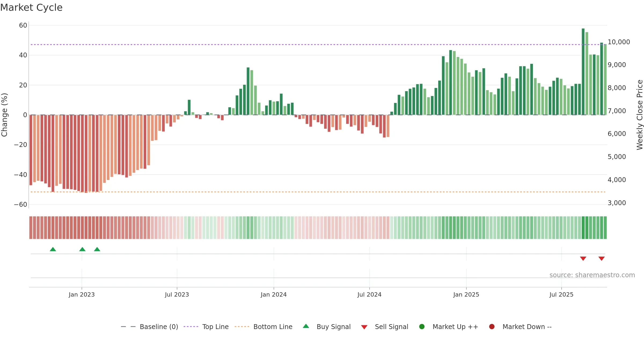
Task: Click the Baseline (0) legend entry
Action: coord(149,327)
